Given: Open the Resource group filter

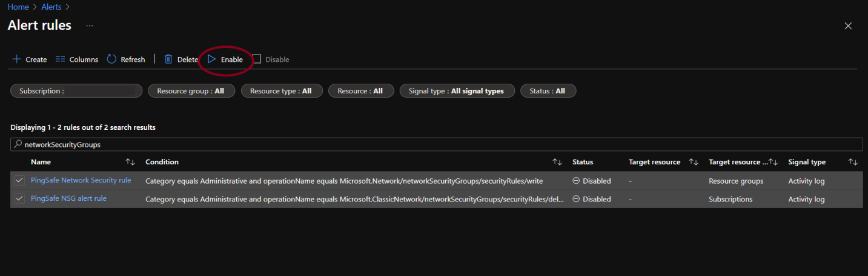Looking at the screenshot, I should [x=191, y=91].
